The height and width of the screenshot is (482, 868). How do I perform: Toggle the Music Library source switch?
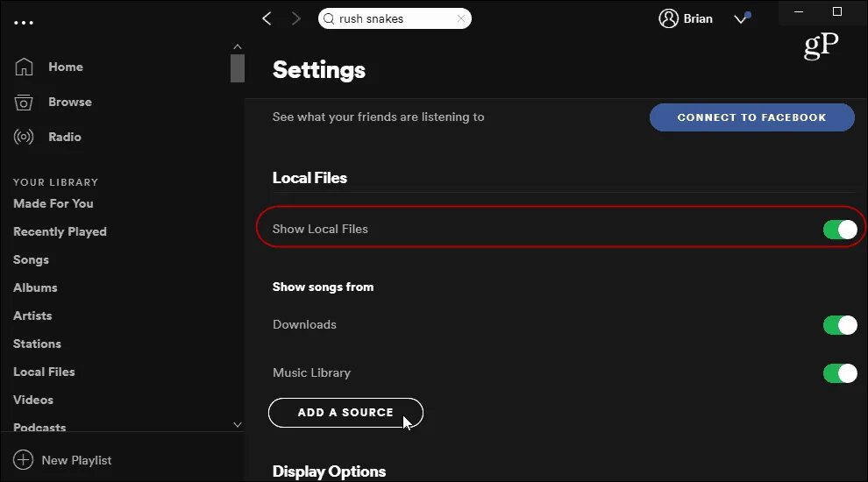pyautogui.click(x=839, y=373)
